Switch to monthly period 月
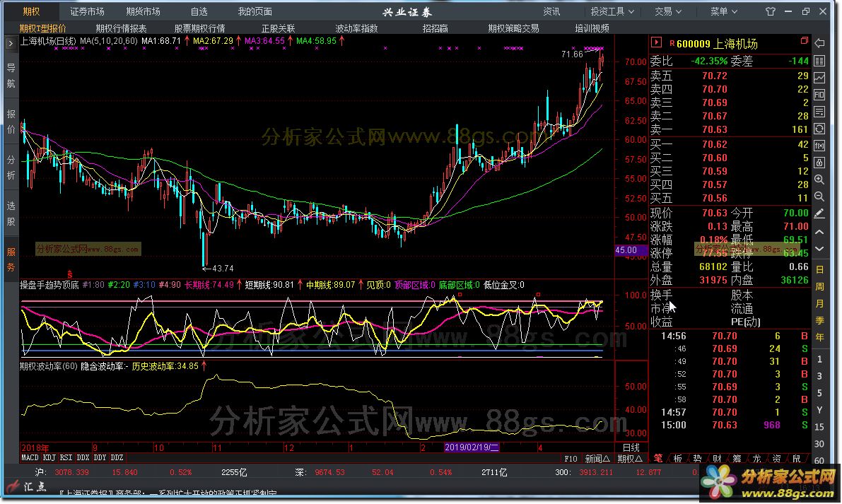 coord(819,304)
